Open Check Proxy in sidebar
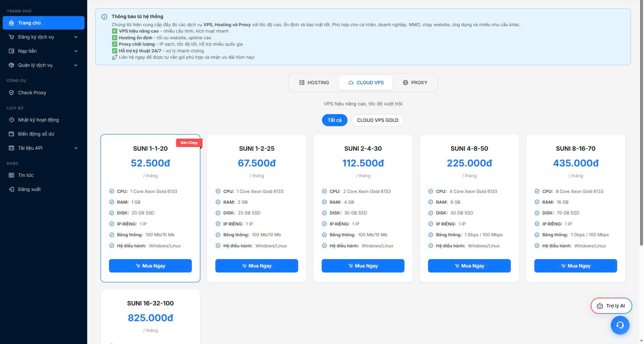 44,93
